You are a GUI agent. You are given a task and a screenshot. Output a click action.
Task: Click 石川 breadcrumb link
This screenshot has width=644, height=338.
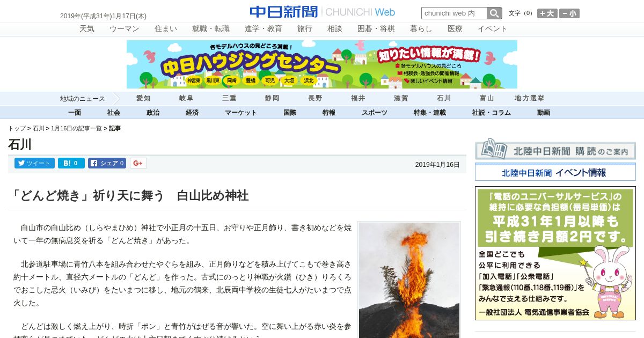(39, 129)
